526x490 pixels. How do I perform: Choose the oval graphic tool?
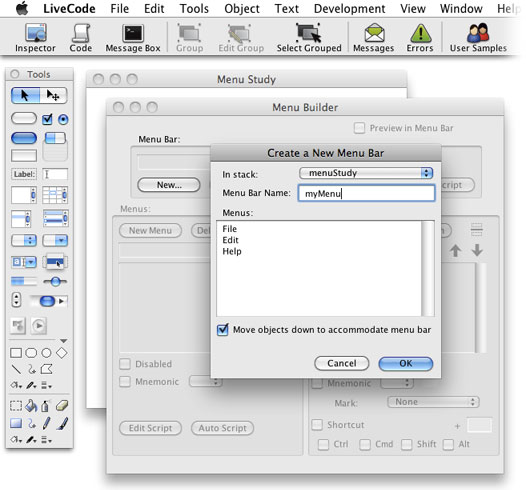click(46, 353)
